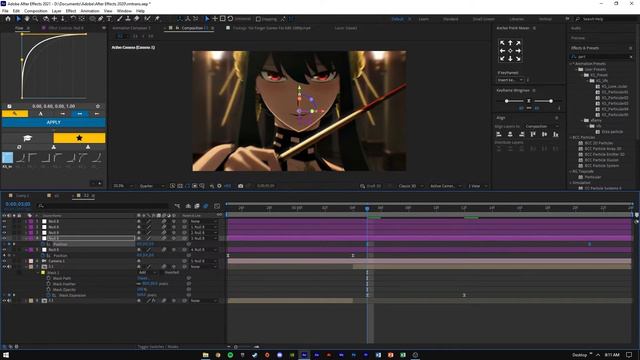Open the Window menu
This screenshot has height=360, width=640.
(124, 11)
